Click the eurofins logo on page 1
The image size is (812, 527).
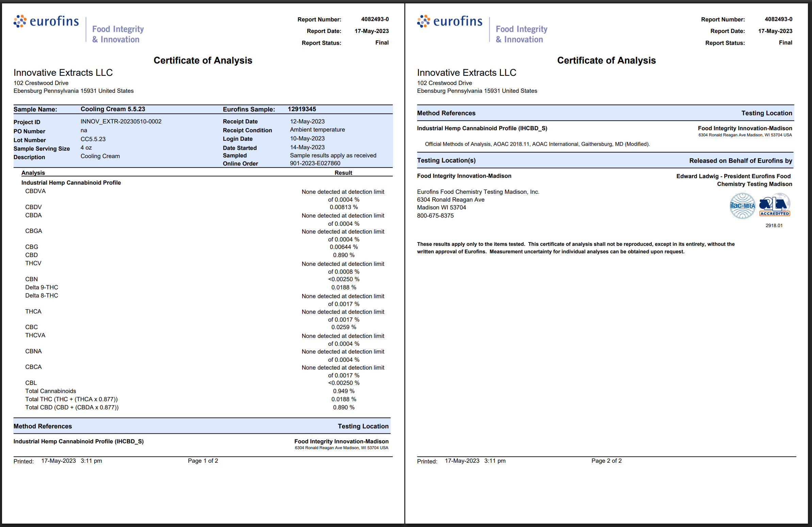[46, 21]
